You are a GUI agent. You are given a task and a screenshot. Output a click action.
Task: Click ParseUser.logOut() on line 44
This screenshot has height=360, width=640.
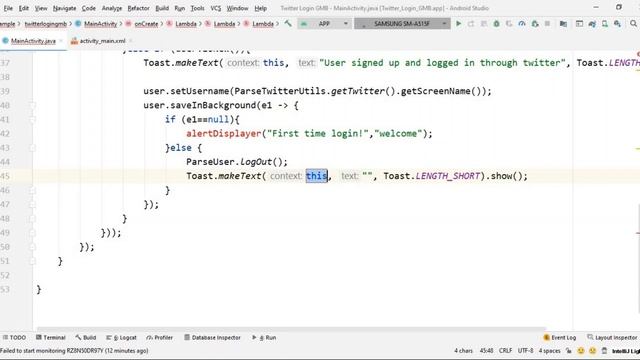237,162
